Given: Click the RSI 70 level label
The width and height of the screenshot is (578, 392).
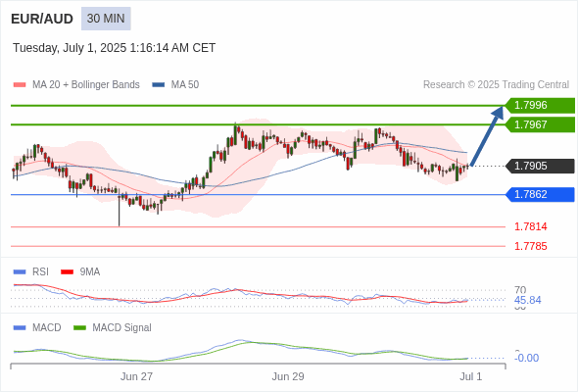Looking at the screenshot, I should click(520, 290).
